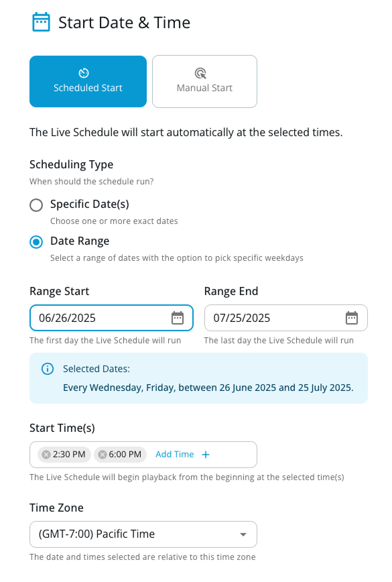Remove the 2:30 PM start time chip

tap(46, 455)
